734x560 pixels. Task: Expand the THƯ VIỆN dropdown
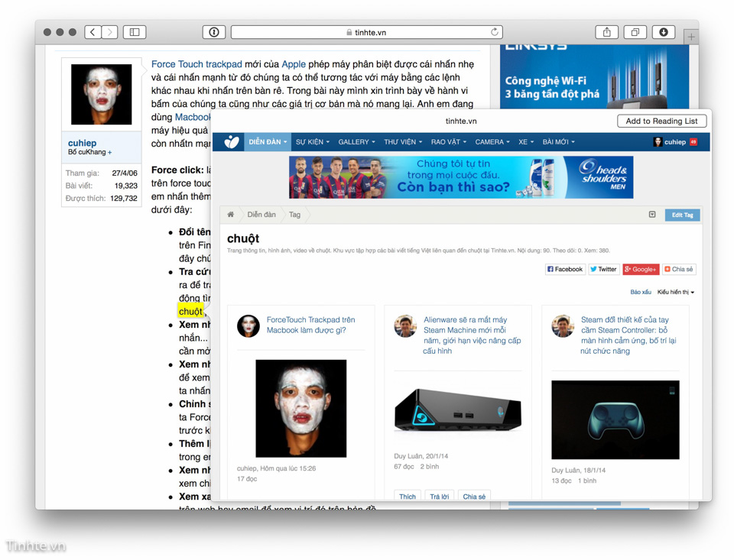[x=403, y=142]
